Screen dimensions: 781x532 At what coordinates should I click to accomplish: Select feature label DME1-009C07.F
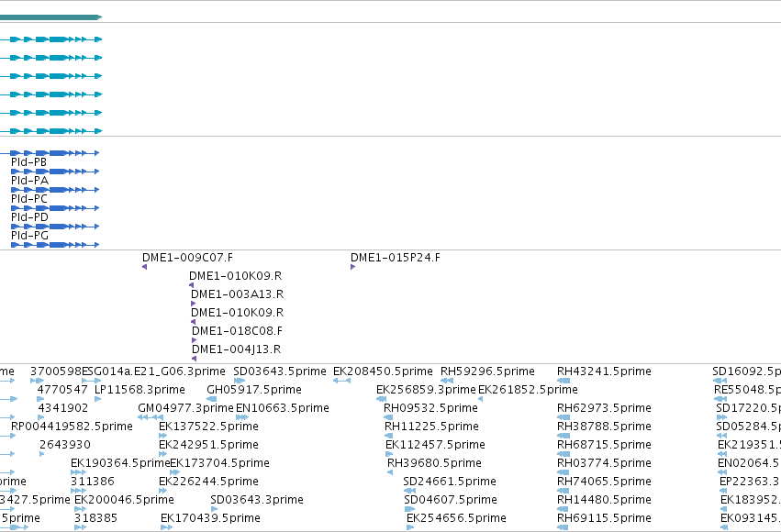(x=187, y=258)
